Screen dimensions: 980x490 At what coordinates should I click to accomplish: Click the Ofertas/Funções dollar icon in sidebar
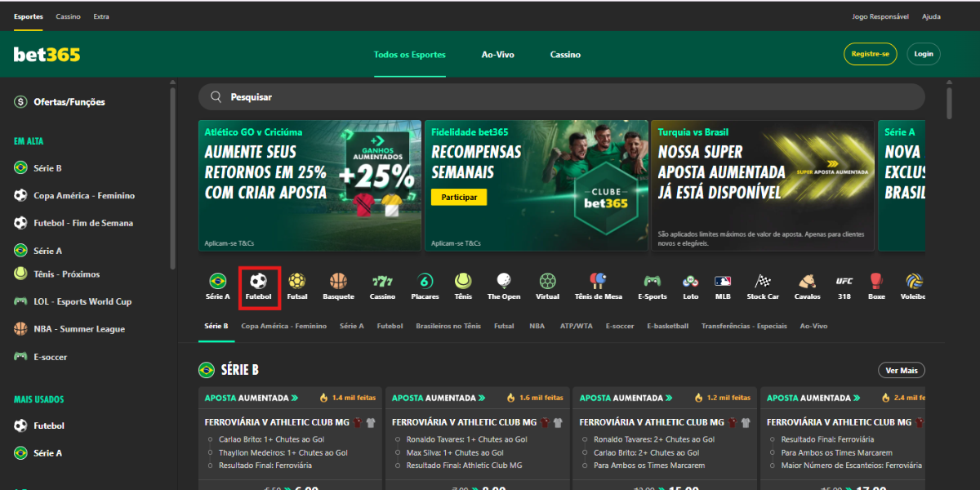[20, 102]
